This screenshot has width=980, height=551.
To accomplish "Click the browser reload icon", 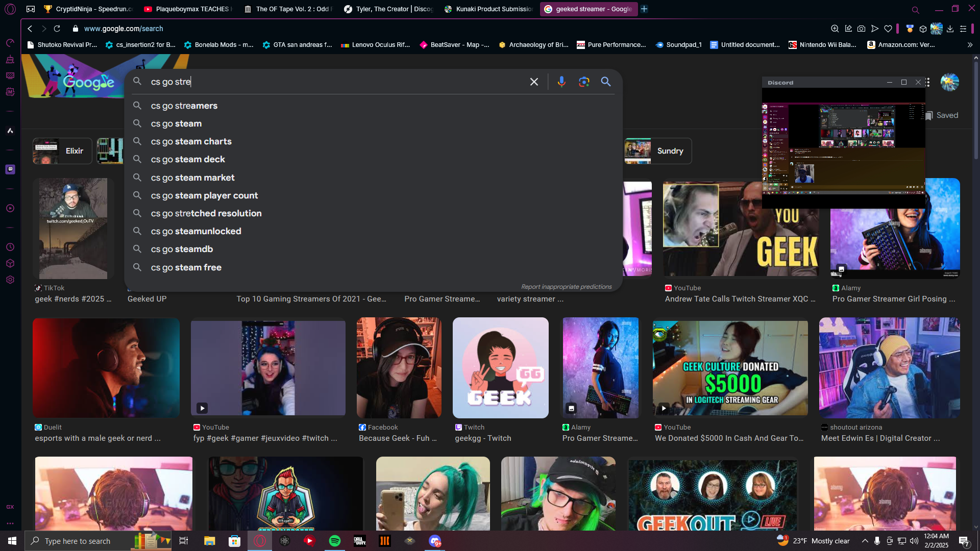I will [57, 29].
